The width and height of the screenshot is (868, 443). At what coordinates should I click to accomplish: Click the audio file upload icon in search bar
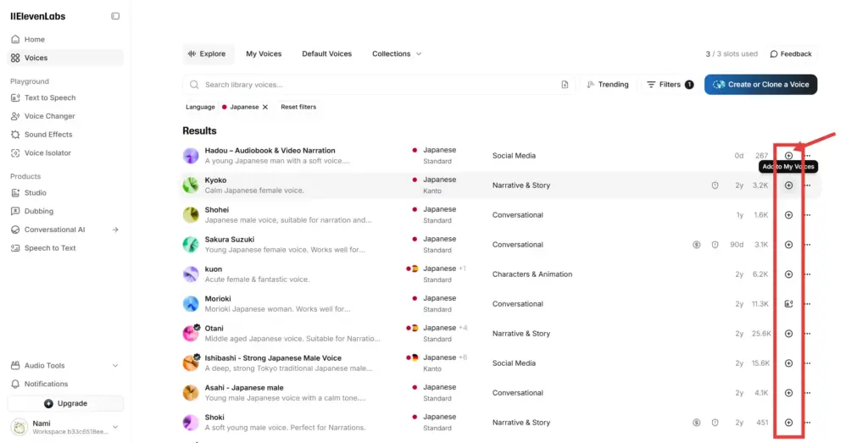coord(565,85)
